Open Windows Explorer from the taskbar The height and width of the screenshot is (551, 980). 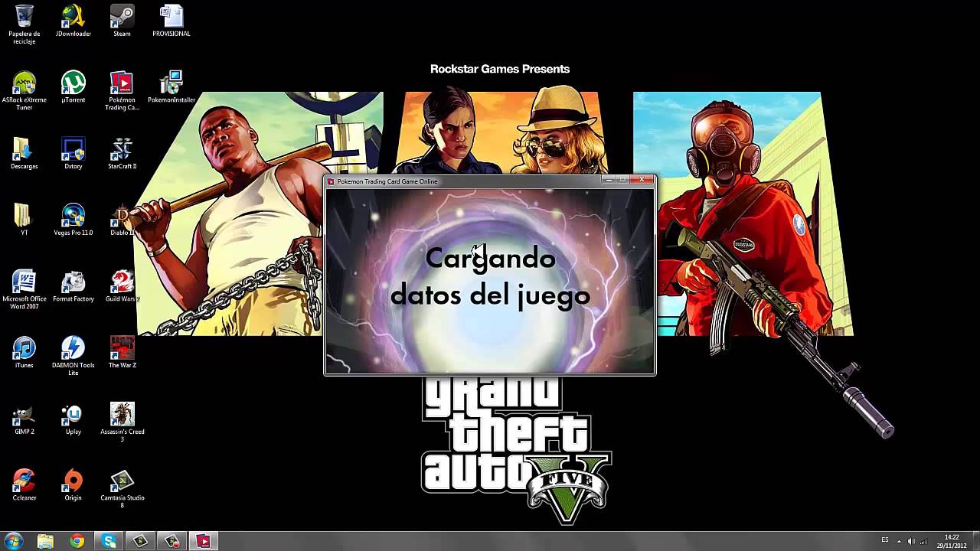click(x=45, y=541)
